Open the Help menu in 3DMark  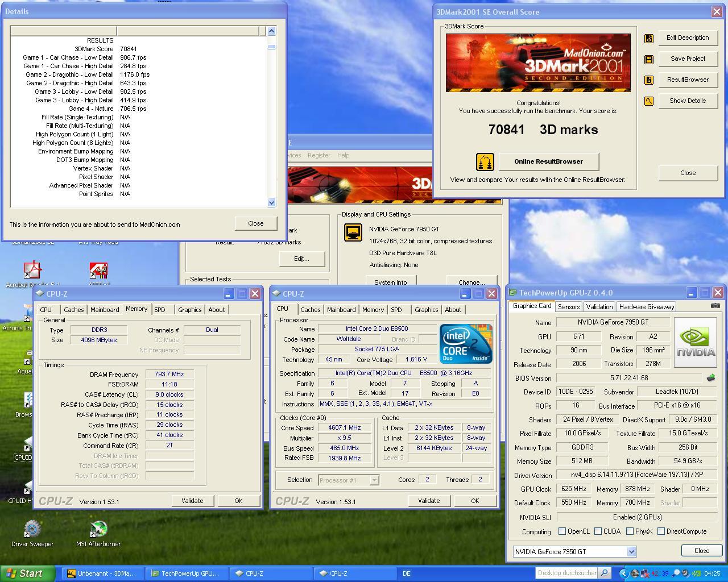pyautogui.click(x=343, y=155)
